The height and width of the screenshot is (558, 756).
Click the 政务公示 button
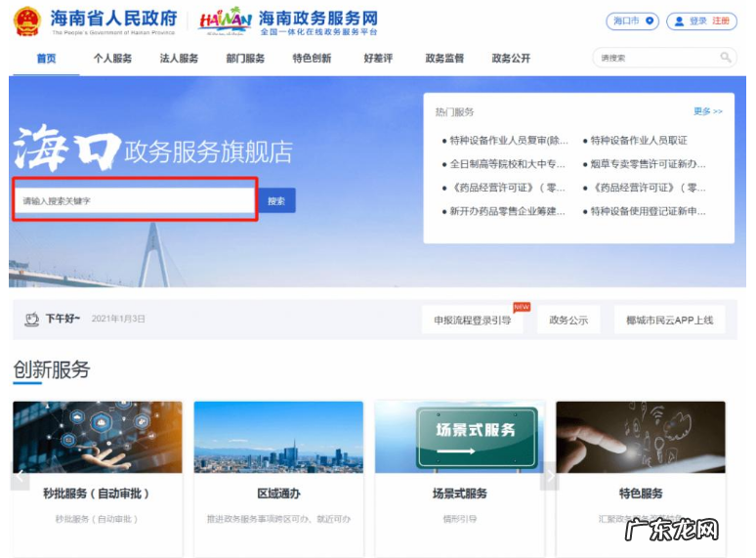[568, 320]
